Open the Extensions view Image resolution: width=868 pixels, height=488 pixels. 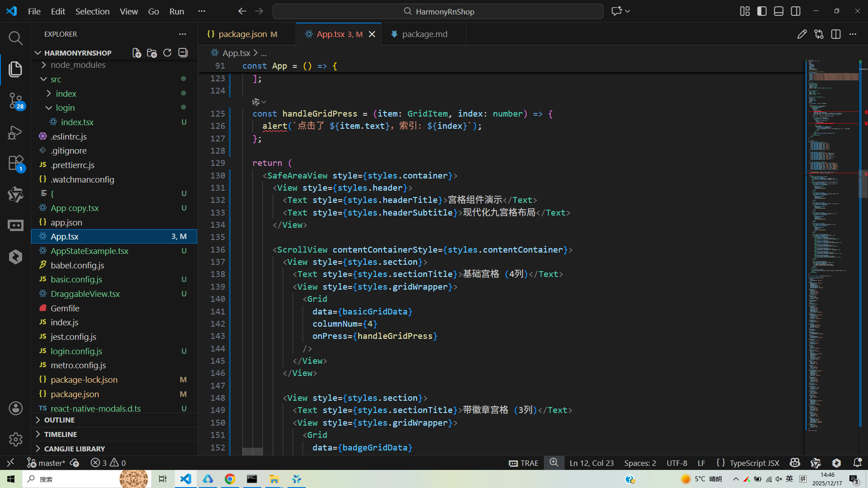pos(15,163)
